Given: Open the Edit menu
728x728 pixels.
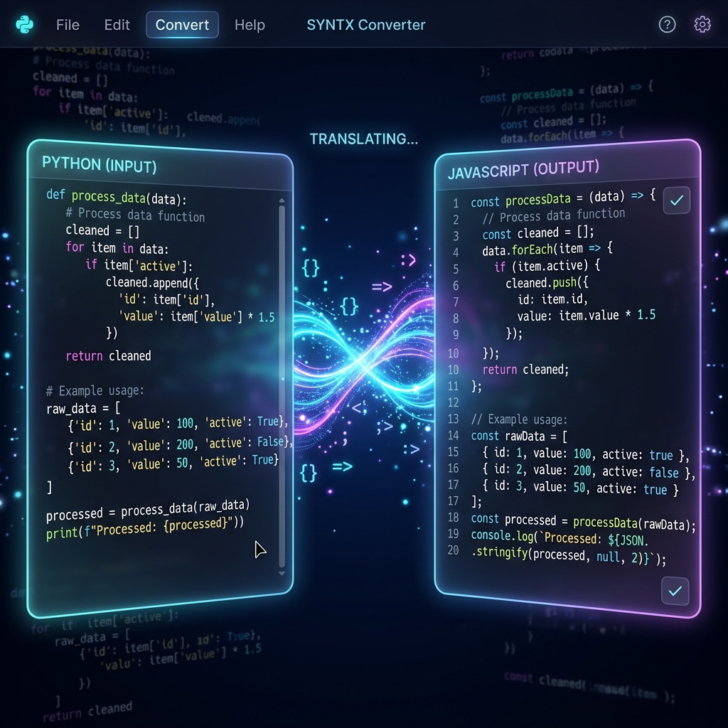Looking at the screenshot, I should (x=116, y=24).
